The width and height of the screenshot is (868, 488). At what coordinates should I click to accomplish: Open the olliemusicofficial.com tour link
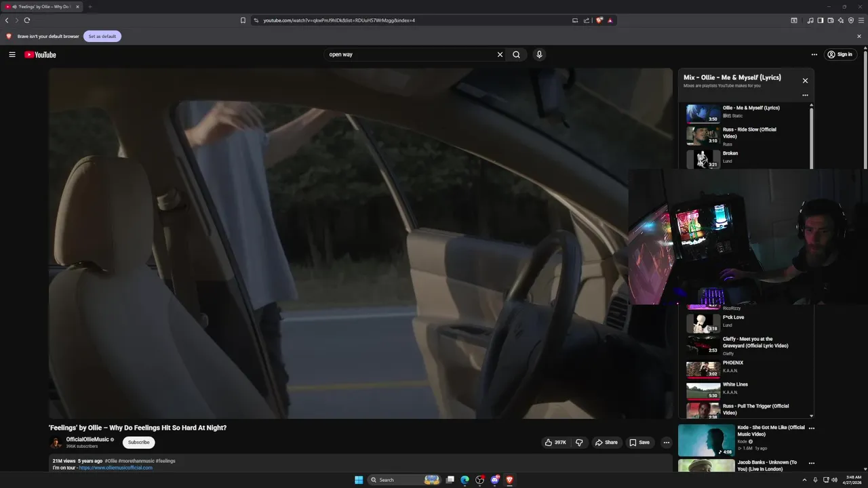[116, 468]
